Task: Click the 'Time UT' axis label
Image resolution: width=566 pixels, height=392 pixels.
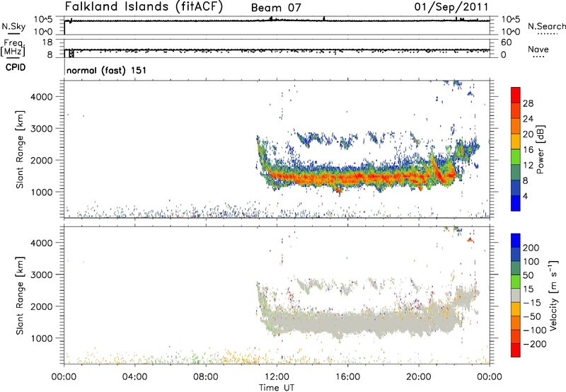Action: [x=277, y=387]
